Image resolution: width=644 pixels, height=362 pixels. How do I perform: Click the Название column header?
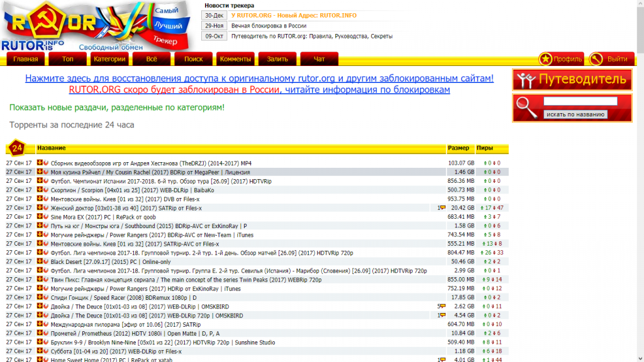(x=52, y=148)
